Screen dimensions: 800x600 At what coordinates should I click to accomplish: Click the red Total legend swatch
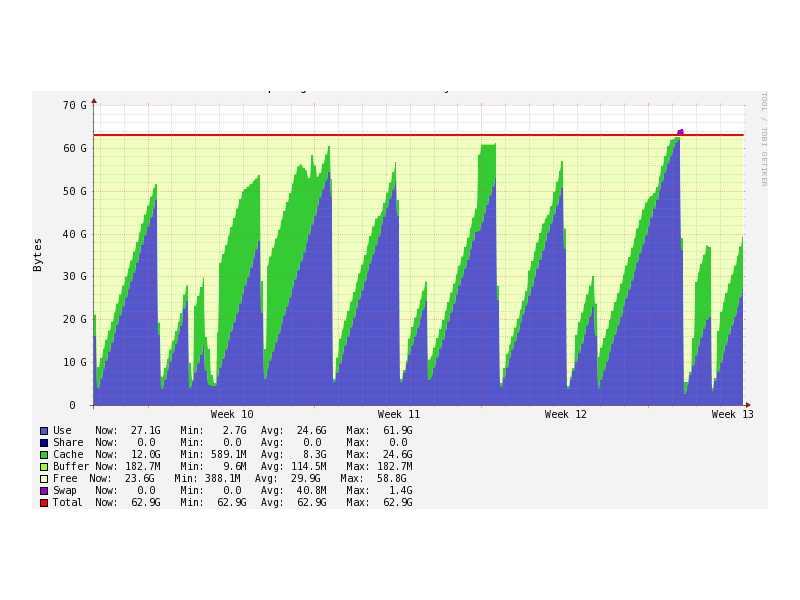pos(44,503)
